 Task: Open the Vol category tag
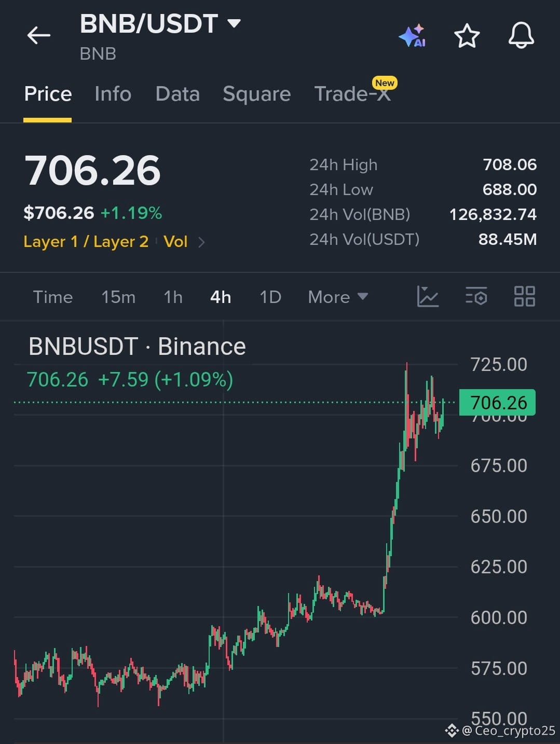pos(175,242)
